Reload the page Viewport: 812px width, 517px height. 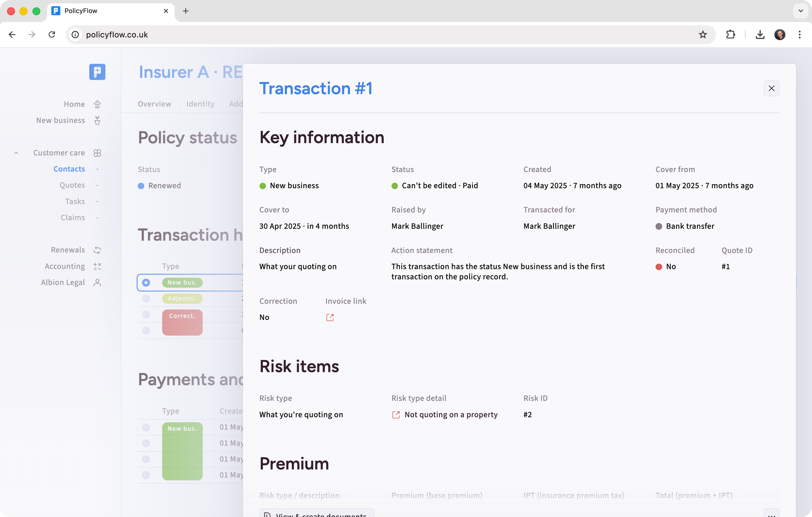(x=52, y=34)
